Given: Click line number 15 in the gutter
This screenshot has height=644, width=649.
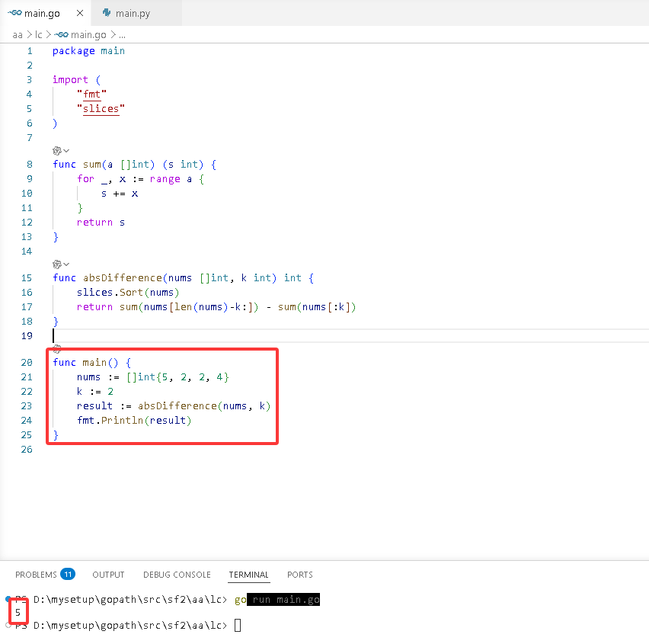Looking at the screenshot, I should (27, 278).
